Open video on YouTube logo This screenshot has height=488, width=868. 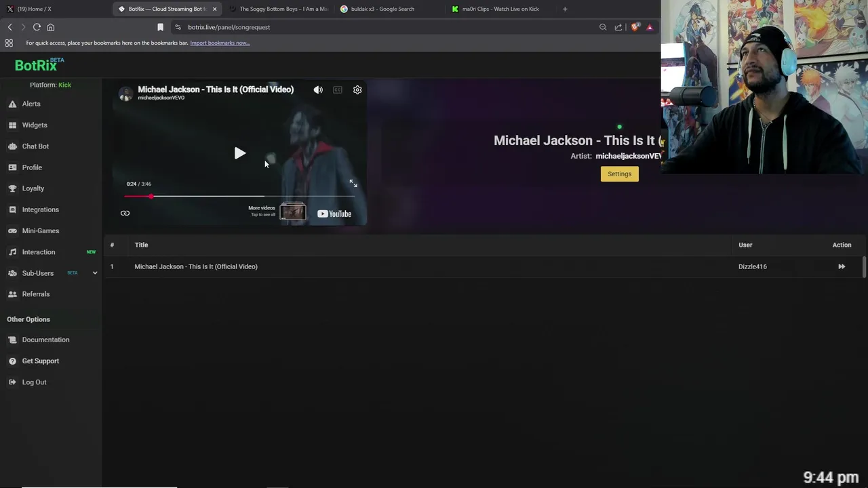tap(334, 213)
